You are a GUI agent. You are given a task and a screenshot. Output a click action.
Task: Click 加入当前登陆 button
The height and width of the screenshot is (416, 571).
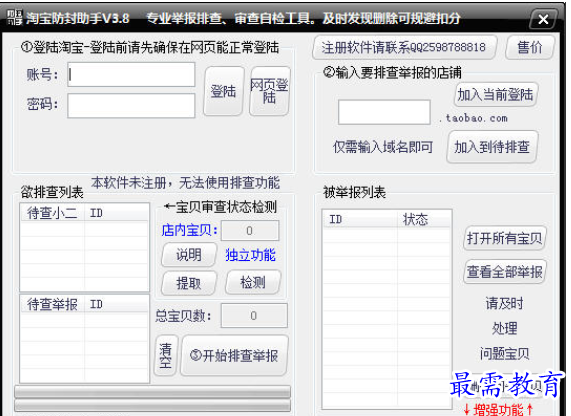click(x=496, y=95)
